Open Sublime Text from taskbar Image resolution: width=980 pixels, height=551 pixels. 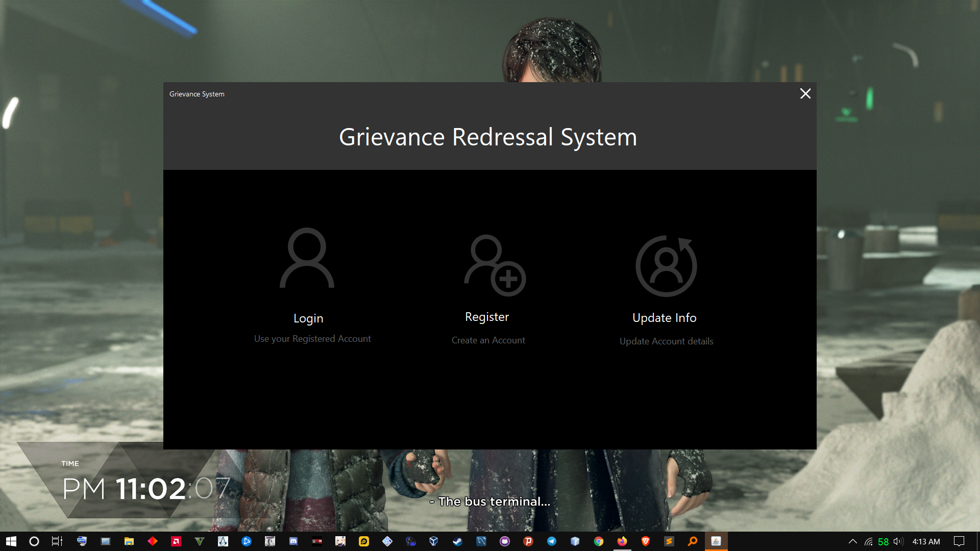[x=669, y=541]
